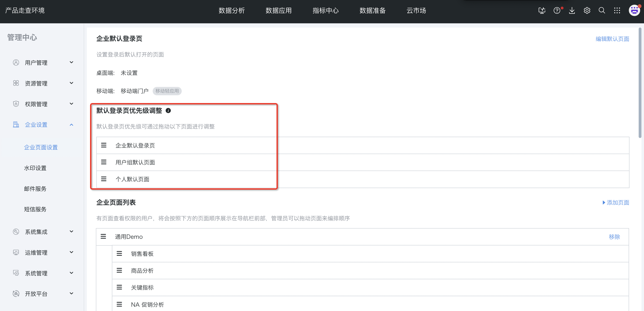Click the monitor screen icon in the top bar

[x=542, y=10]
